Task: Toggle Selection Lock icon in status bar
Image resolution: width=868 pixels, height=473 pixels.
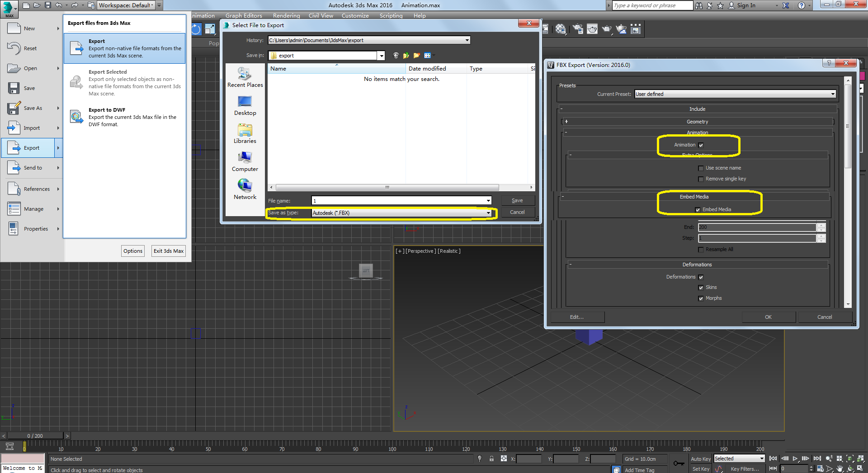Action: (x=491, y=459)
